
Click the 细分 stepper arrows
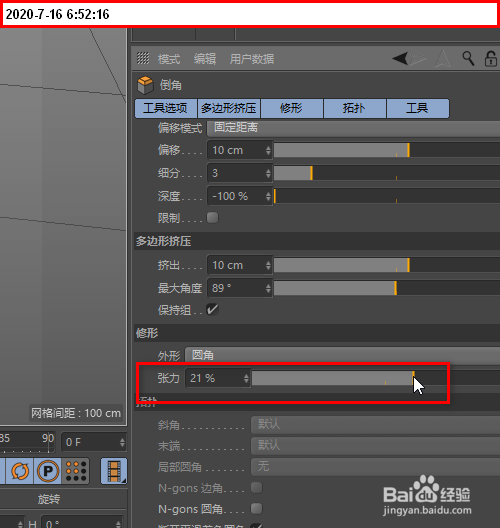[268, 173]
